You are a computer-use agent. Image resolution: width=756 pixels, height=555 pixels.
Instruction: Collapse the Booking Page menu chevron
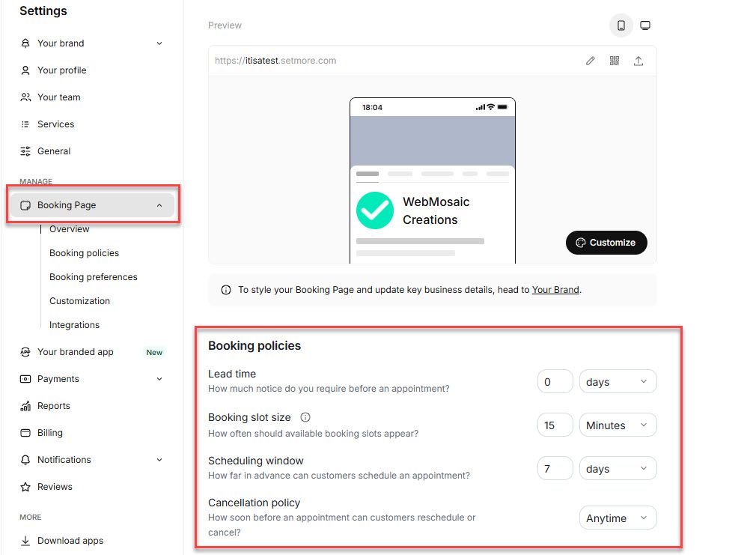point(159,204)
